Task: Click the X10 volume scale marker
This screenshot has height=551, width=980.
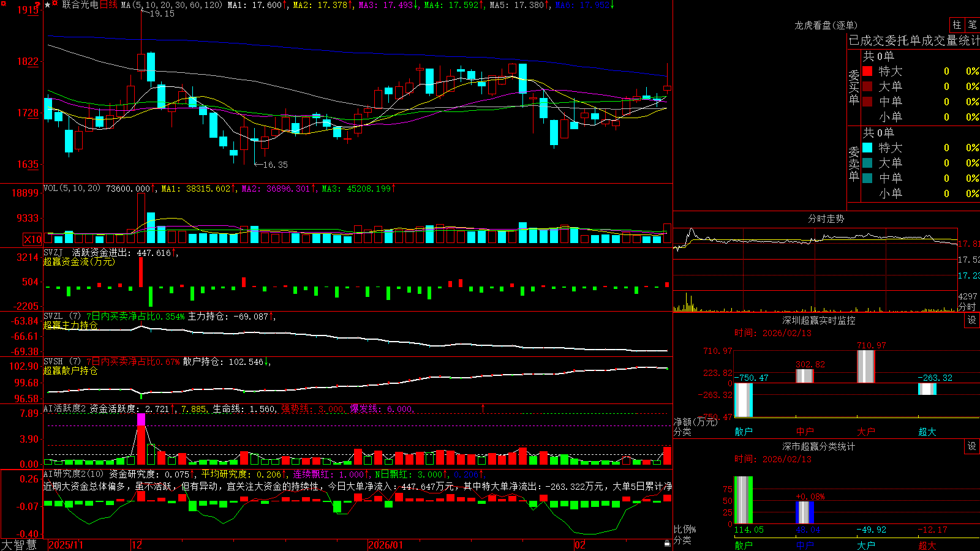Action: tap(32, 239)
